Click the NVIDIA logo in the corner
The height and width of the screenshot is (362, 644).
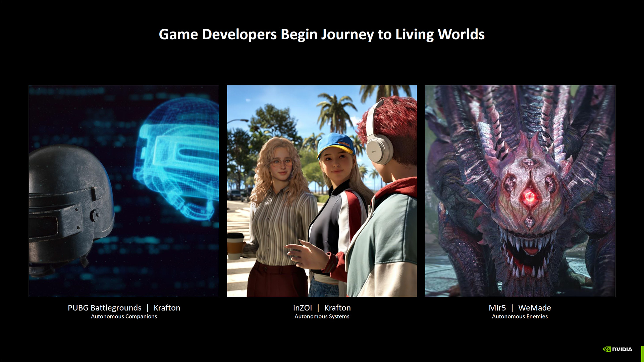(618, 349)
